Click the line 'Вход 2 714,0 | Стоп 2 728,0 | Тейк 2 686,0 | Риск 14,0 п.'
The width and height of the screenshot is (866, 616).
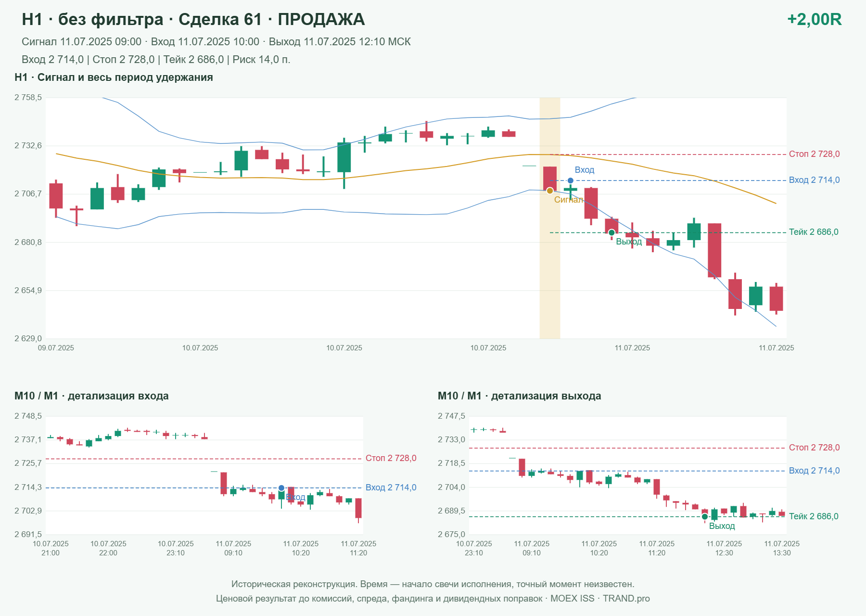coord(156,60)
